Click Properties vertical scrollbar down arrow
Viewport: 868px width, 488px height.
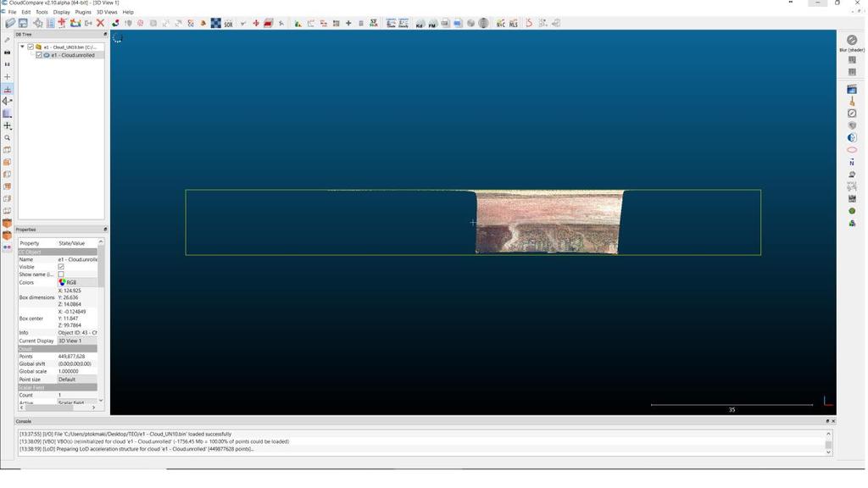coord(101,400)
